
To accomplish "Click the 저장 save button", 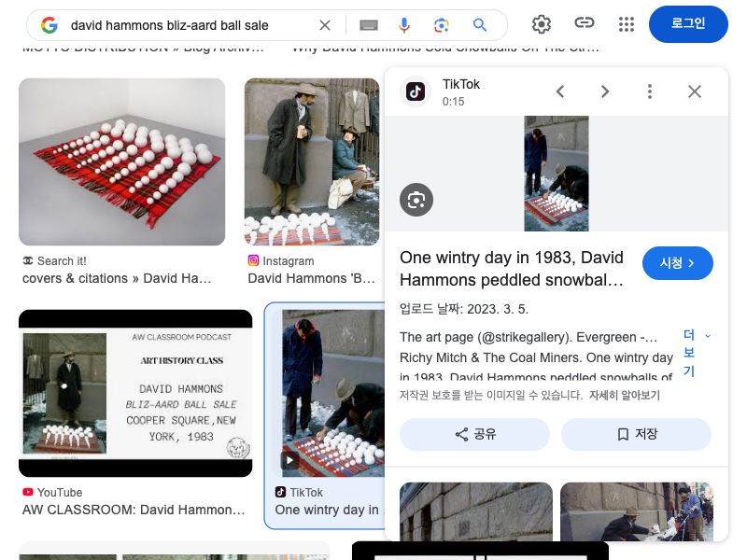I will click(636, 434).
